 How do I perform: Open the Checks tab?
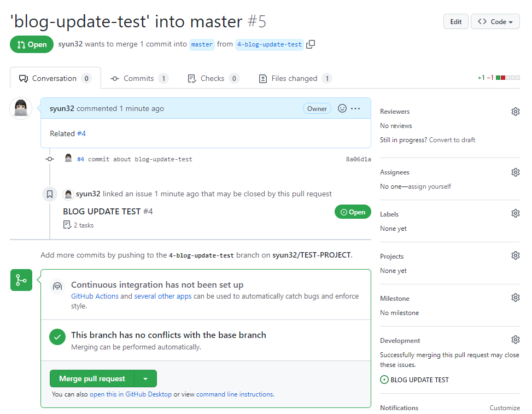tap(213, 78)
